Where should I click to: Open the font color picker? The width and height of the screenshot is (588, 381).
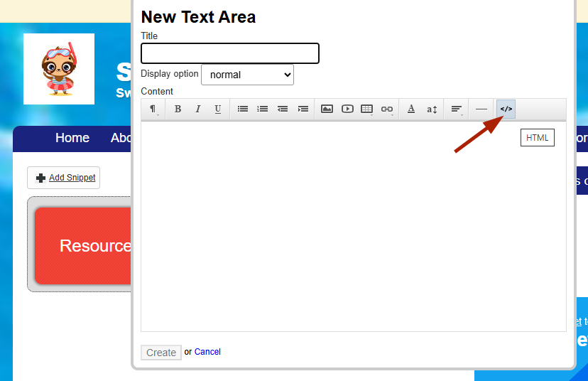pyautogui.click(x=411, y=109)
